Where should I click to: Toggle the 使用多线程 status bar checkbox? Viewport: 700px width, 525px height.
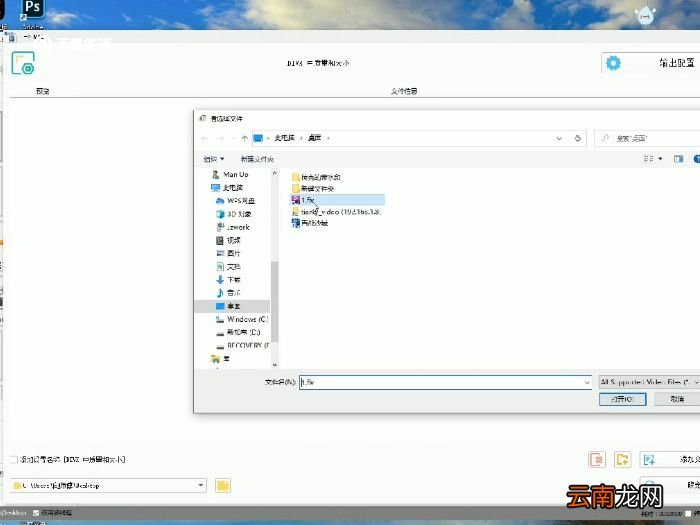pos(36,513)
